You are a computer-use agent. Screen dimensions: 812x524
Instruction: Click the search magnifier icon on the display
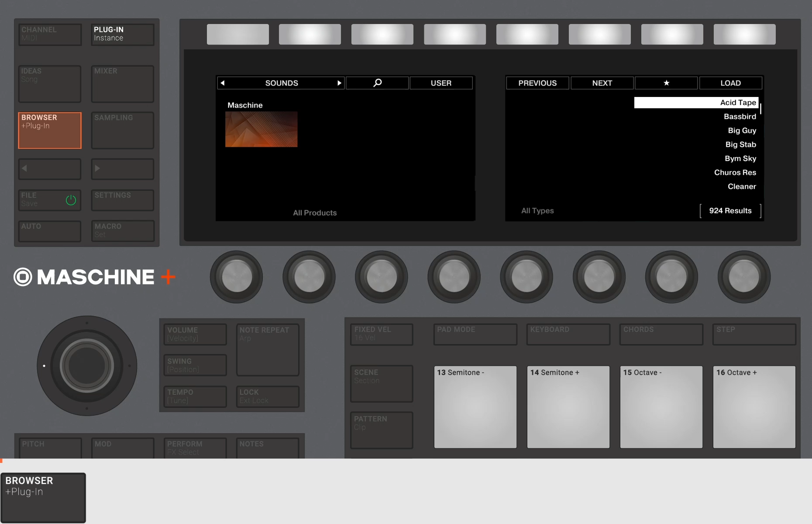pos(378,83)
